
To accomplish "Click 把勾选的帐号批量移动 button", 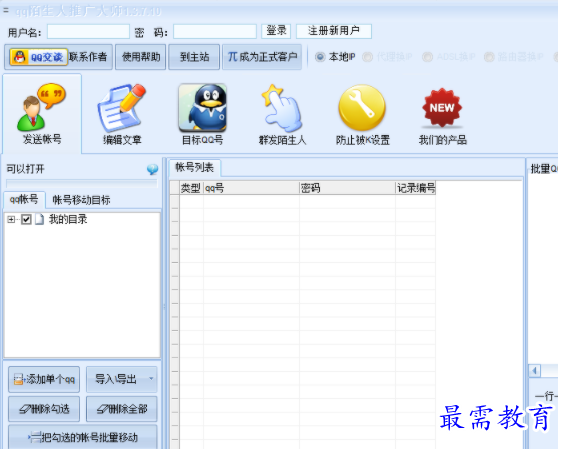I will click(83, 437).
